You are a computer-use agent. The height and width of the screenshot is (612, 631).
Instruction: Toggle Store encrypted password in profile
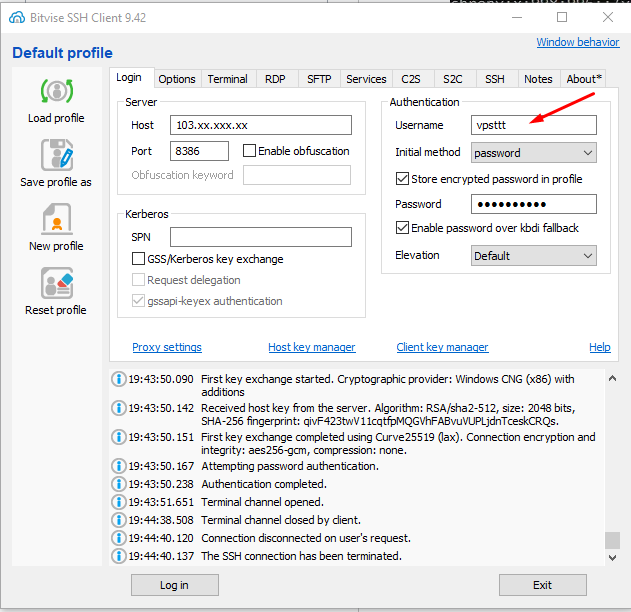[x=402, y=179]
